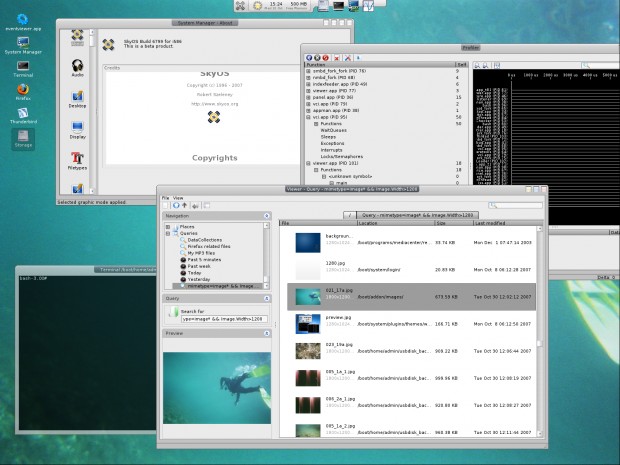Expand indexfeeder.app (PID 49) in Profiler
Viewport: 620px width, 465px height.
(x=308, y=84)
